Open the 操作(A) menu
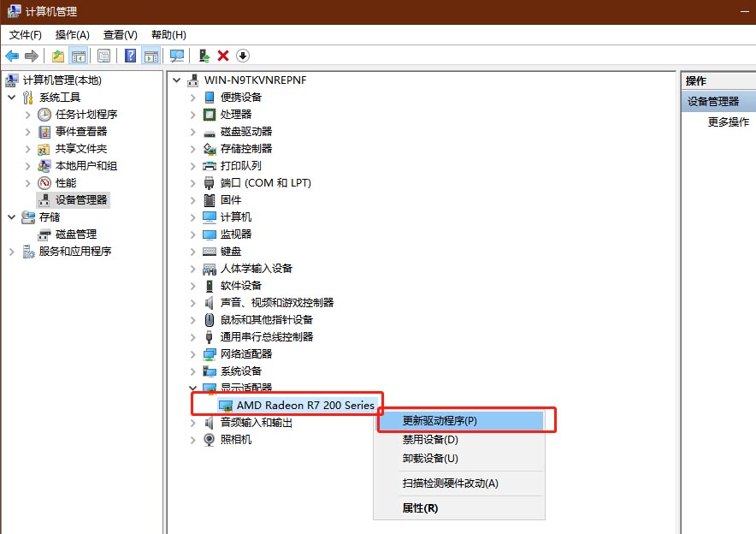 72,35
